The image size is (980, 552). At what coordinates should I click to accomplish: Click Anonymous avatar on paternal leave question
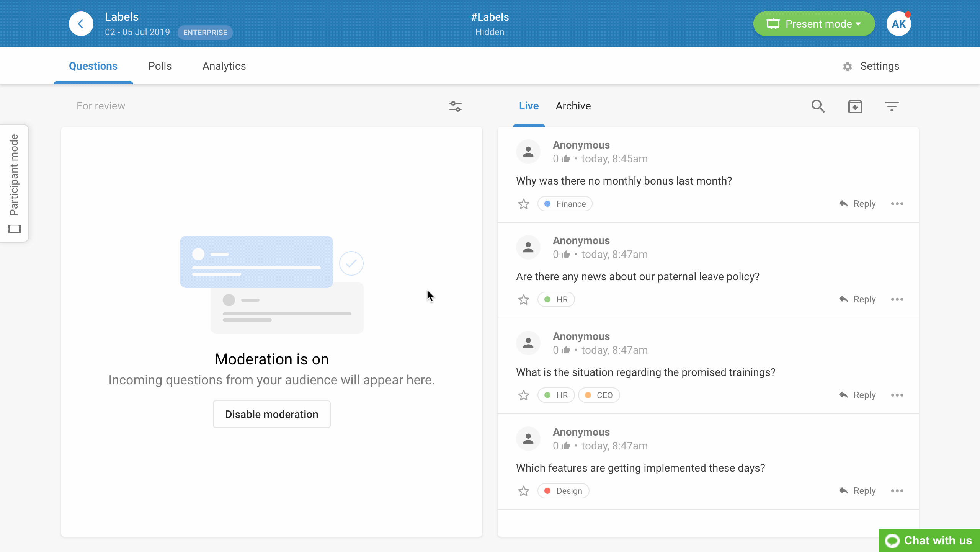tap(528, 247)
